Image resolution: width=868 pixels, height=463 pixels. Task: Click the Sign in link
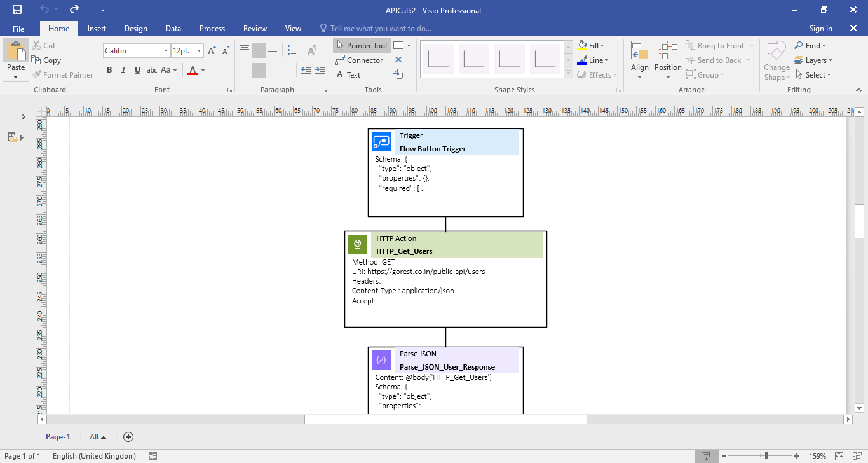(820, 29)
